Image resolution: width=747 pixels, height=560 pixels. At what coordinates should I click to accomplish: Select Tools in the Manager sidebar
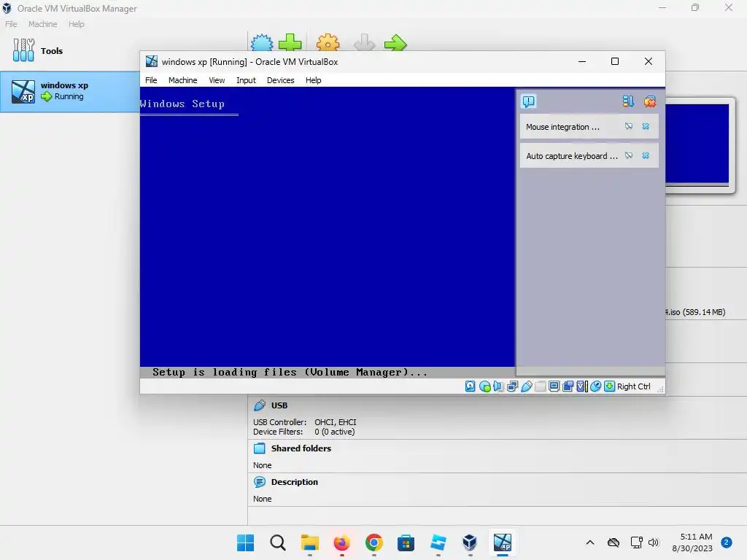[52, 50]
